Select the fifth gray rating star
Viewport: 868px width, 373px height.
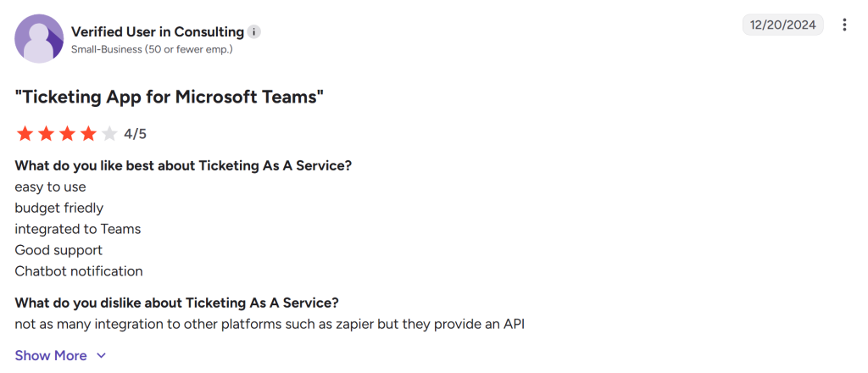109,134
